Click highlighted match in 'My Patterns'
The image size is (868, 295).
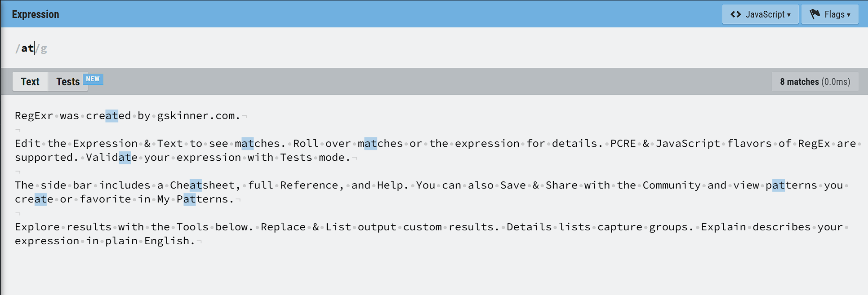coord(190,199)
